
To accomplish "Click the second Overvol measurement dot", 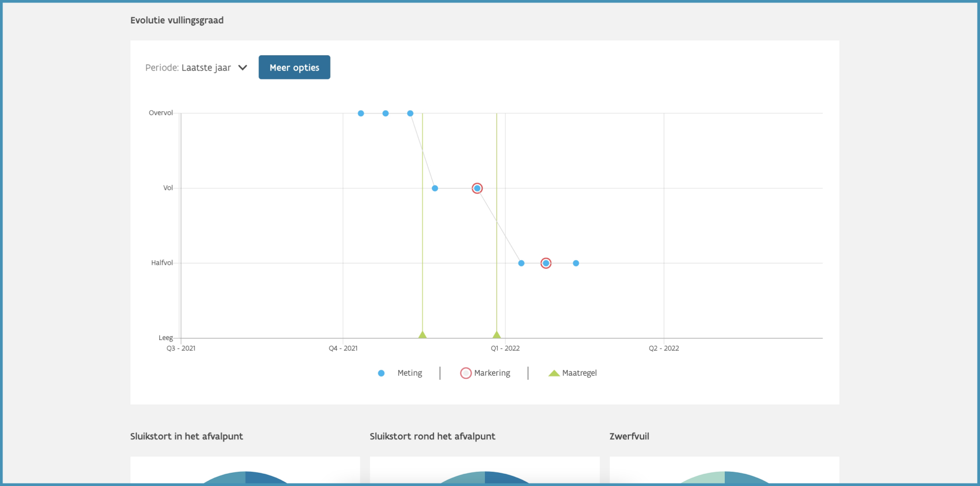I will [385, 113].
